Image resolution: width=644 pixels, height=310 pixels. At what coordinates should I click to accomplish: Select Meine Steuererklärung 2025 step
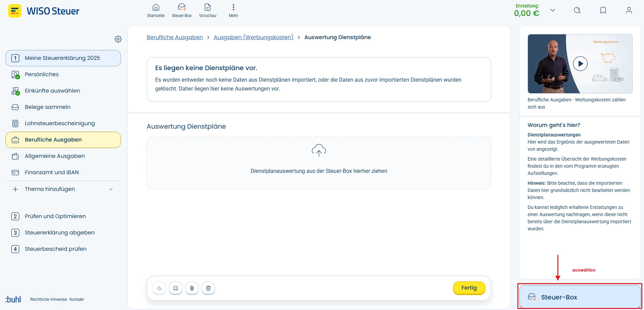63,58
